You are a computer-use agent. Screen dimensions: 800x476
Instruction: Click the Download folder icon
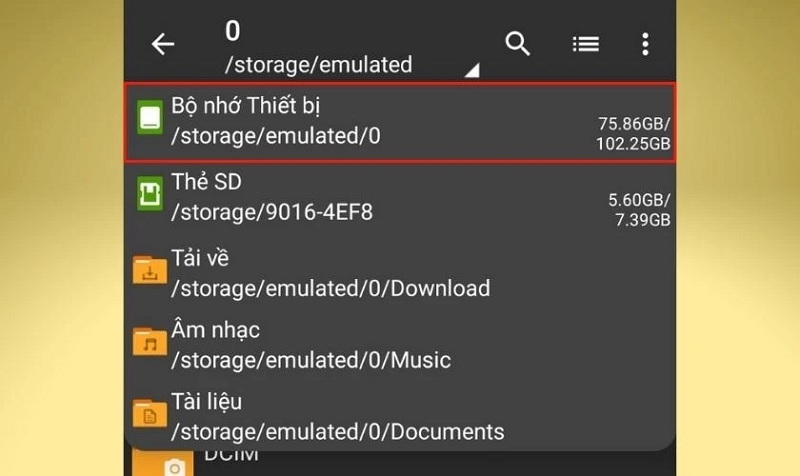point(149,272)
